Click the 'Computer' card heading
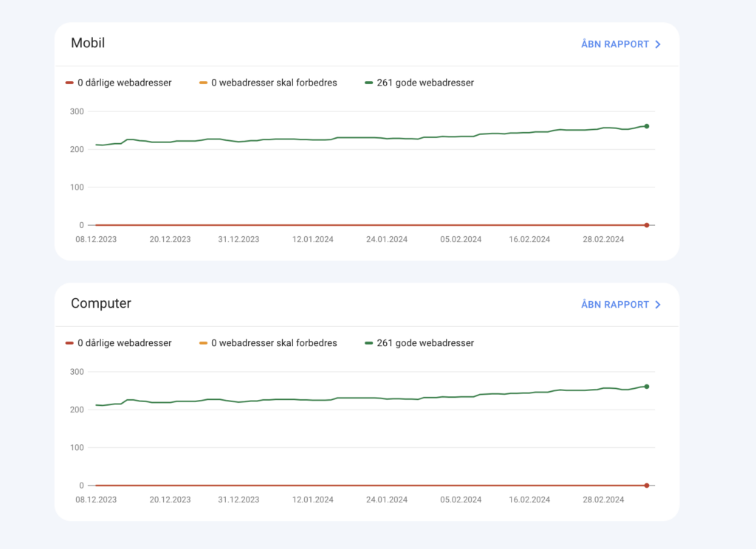Screen dimensions: 756x549 (x=100, y=304)
